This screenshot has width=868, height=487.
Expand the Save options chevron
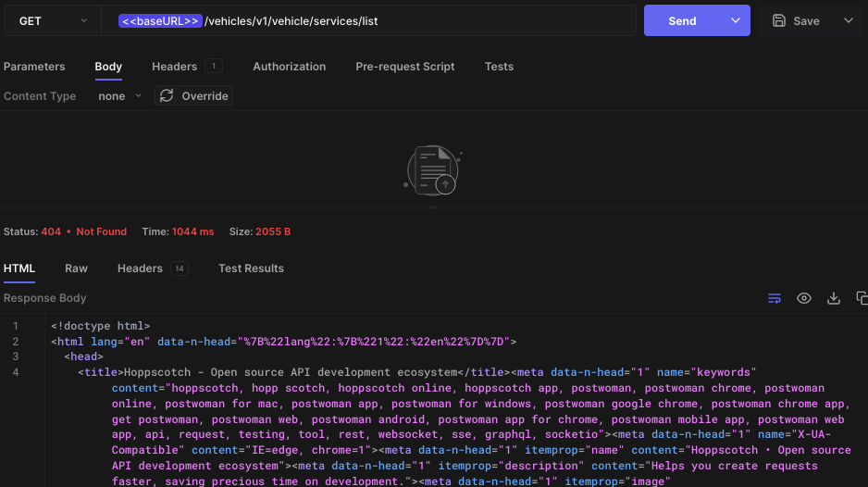(848, 20)
